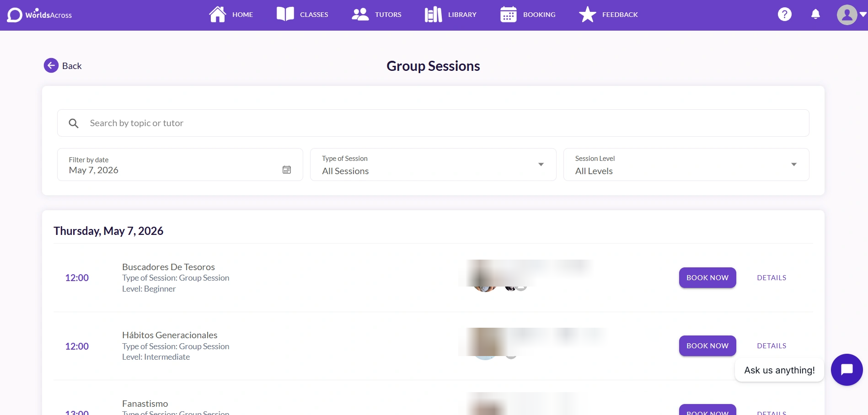Book Now for Buscadores De Tesoros

707,278
